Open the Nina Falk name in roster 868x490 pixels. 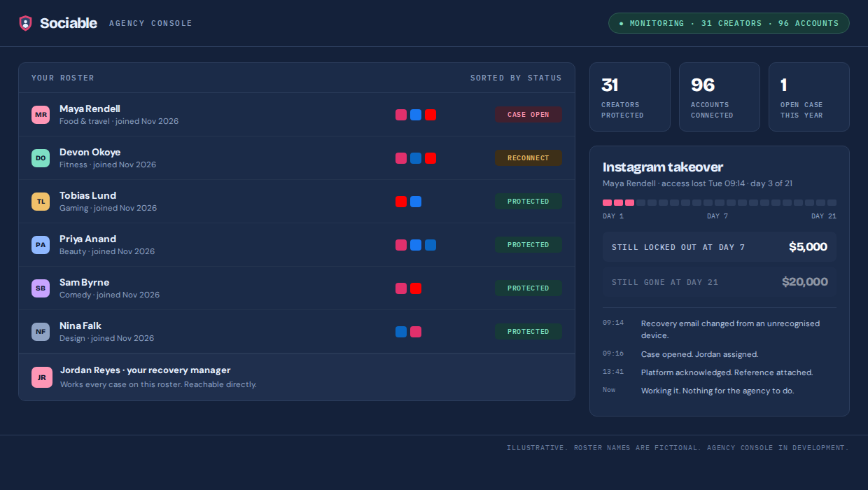point(80,326)
